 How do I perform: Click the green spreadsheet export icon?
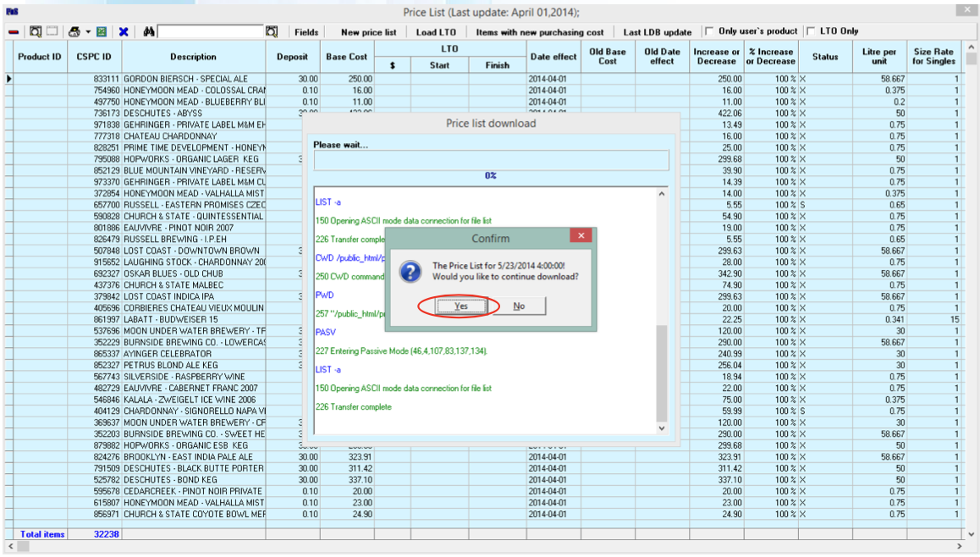tap(102, 31)
